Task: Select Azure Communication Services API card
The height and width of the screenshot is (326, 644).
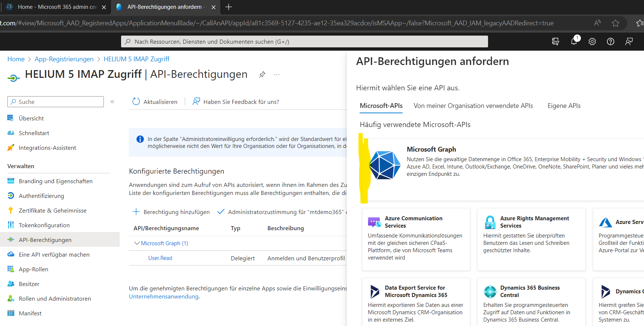Action: (x=416, y=239)
